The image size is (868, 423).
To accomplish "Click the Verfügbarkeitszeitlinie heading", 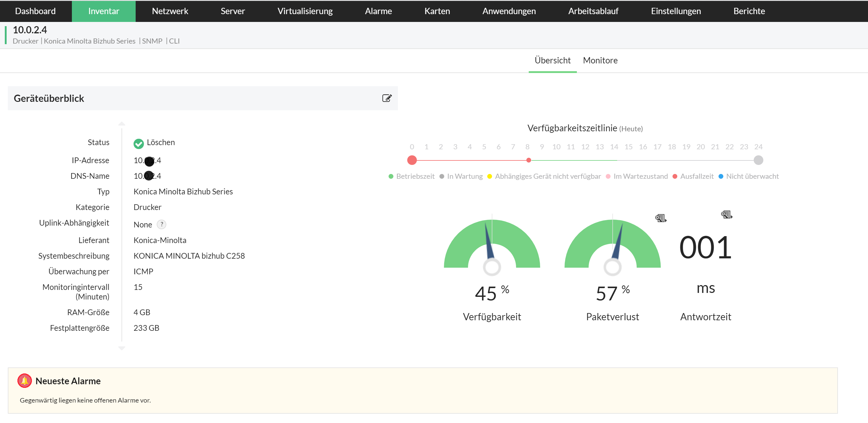I will pyautogui.click(x=572, y=128).
